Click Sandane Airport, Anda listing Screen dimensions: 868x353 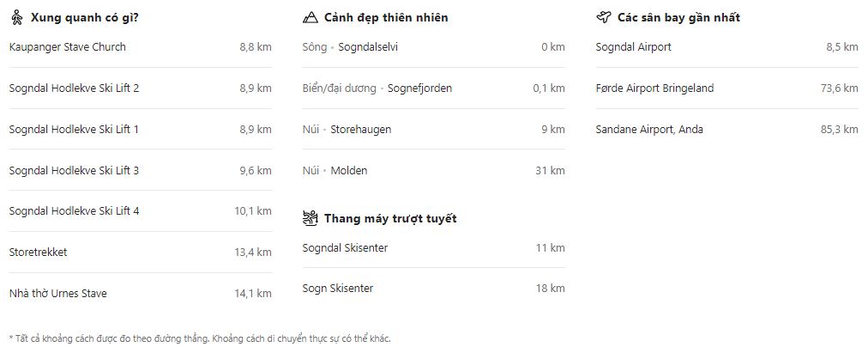(726, 129)
